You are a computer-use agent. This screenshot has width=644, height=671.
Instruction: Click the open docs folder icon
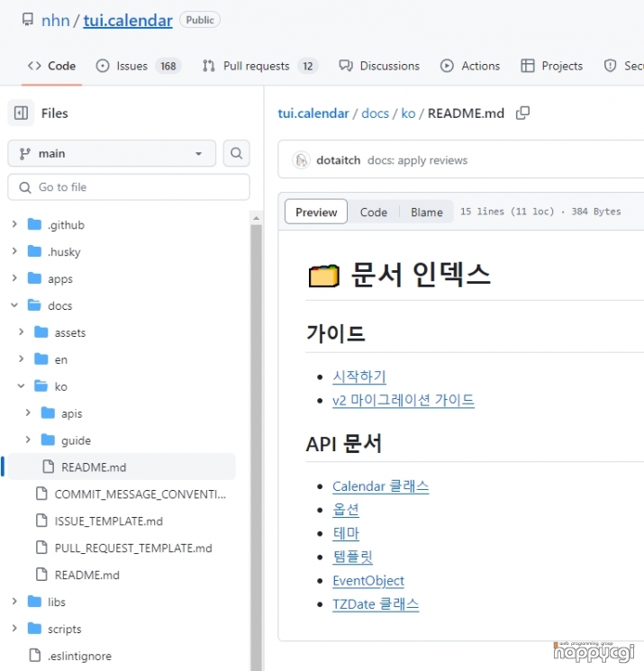coord(34,305)
